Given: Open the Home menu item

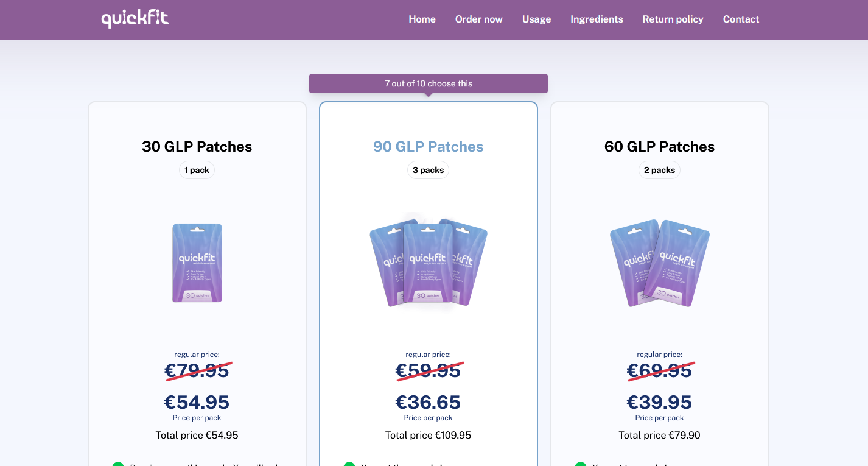Looking at the screenshot, I should (x=422, y=19).
